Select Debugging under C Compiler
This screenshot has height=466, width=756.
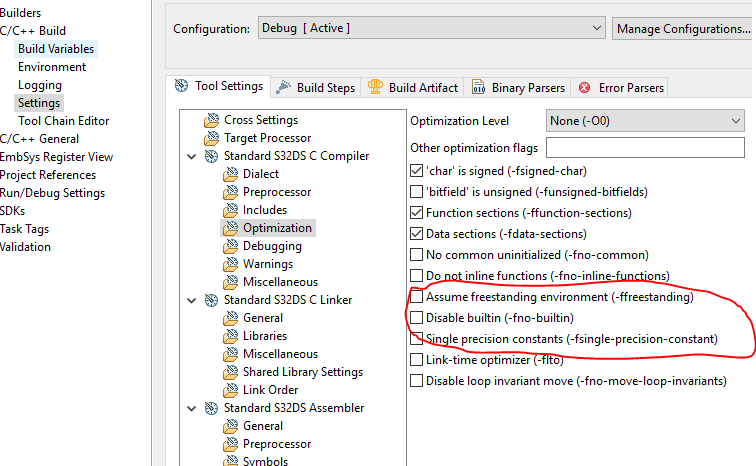(x=272, y=246)
